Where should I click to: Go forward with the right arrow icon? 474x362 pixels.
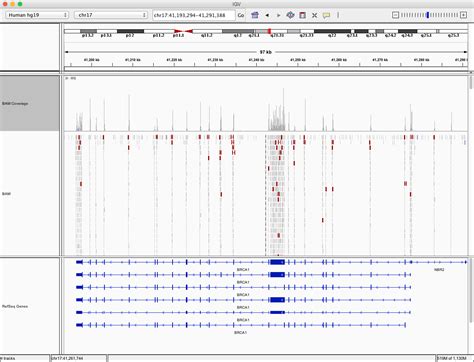pos(279,15)
